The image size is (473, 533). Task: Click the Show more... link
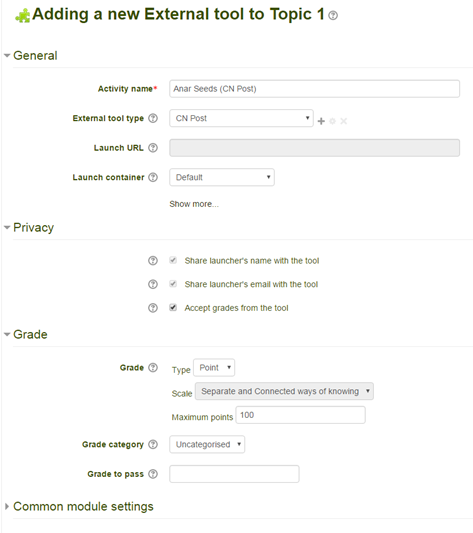click(x=194, y=204)
